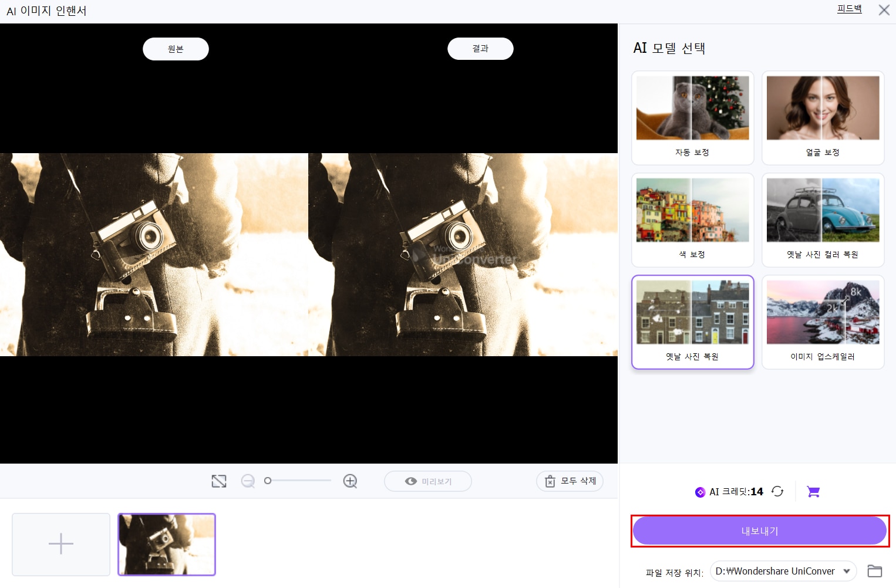Open the shopping cart for AI credits
896x588 pixels.
pos(813,491)
